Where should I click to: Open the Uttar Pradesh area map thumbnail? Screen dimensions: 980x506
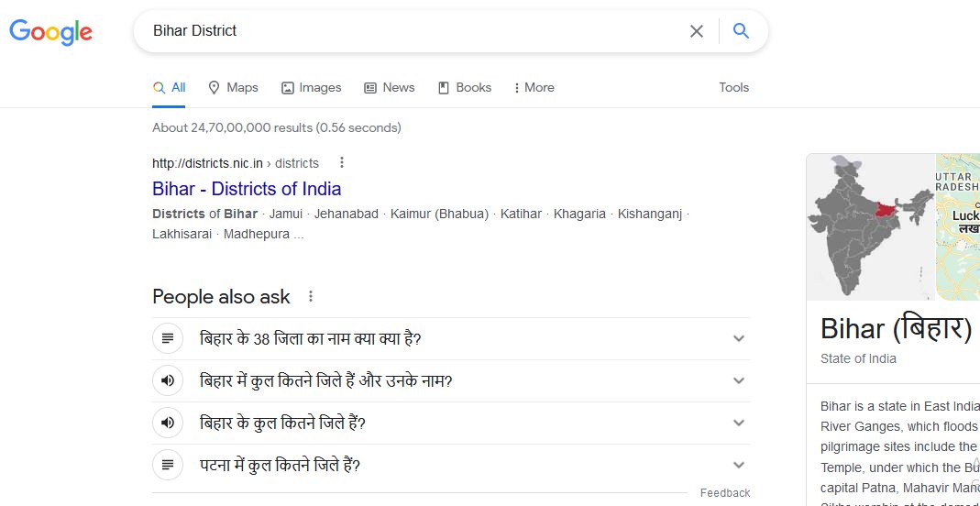tap(958, 226)
